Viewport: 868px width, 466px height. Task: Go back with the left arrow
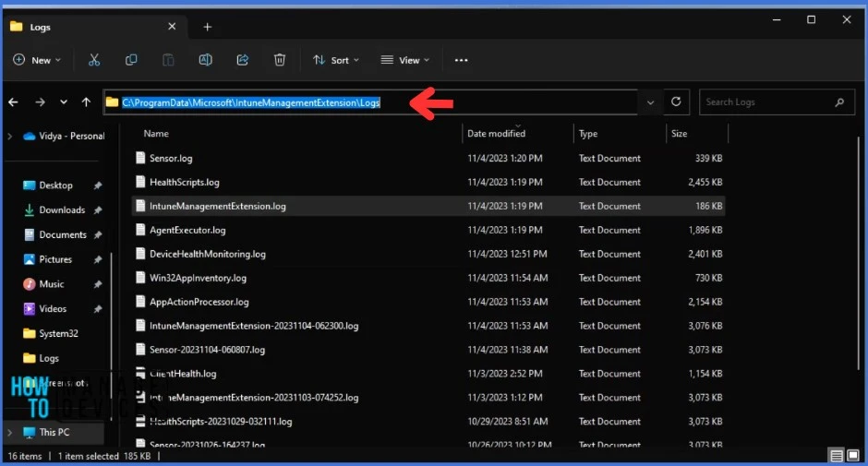[x=13, y=102]
